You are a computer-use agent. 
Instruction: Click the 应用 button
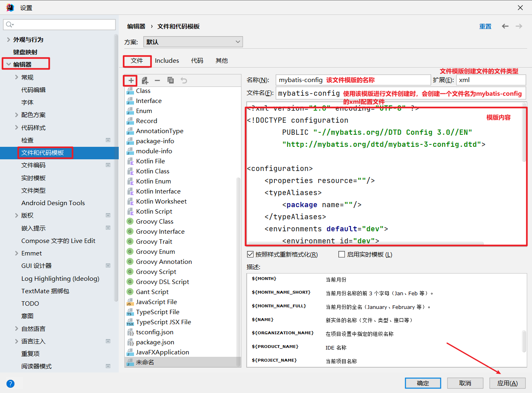click(507, 383)
